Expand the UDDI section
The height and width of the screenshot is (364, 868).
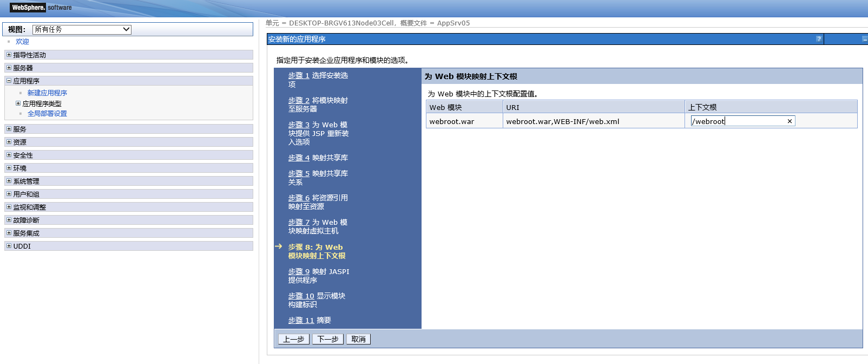click(x=9, y=246)
